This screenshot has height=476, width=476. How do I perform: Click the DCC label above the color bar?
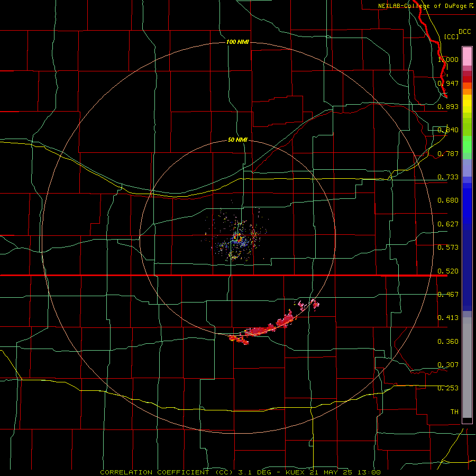[464, 32]
